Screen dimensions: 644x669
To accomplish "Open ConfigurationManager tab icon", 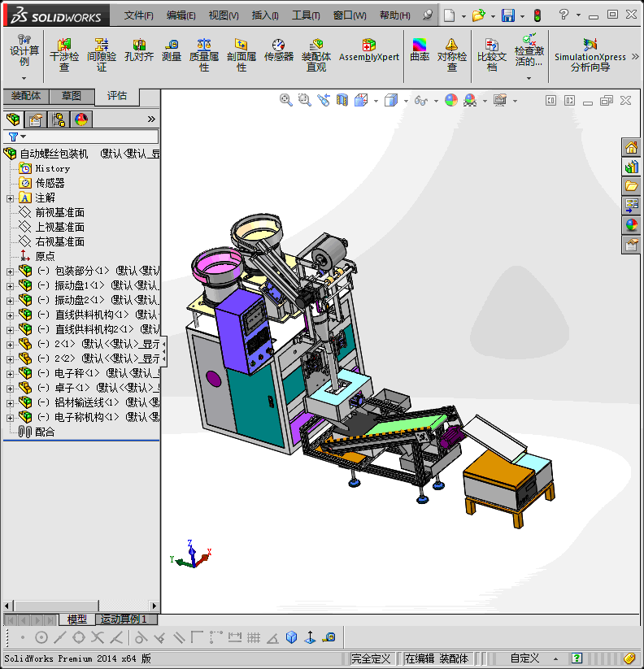I will point(59,119).
